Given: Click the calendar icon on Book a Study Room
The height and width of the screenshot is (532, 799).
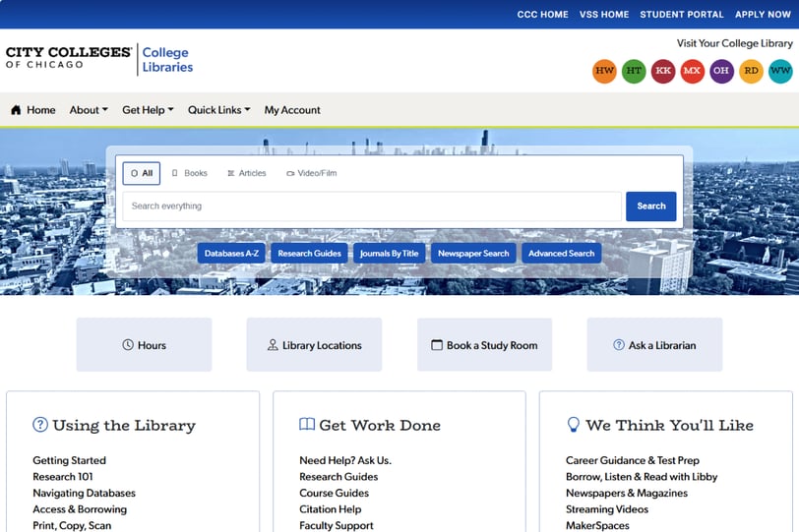Looking at the screenshot, I should (437, 345).
